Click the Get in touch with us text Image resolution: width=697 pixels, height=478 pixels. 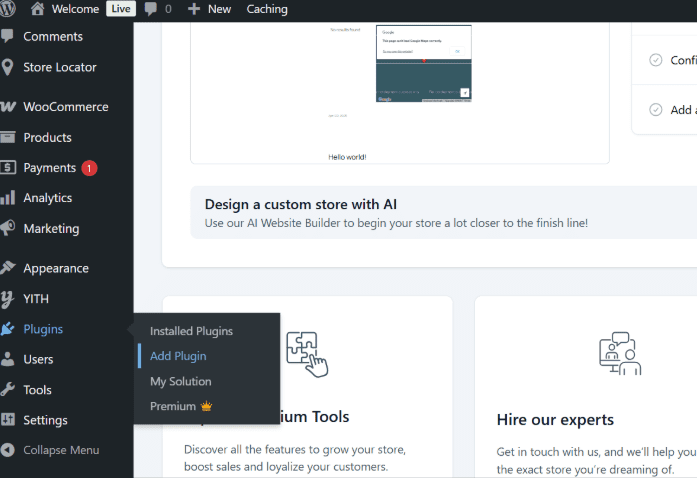point(597,461)
